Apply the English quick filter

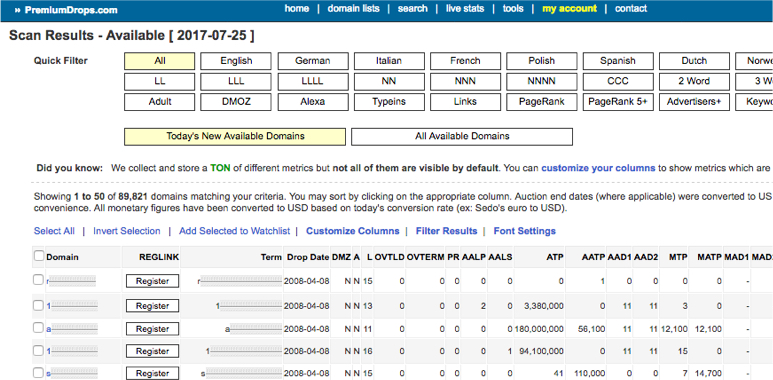click(x=236, y=61)
